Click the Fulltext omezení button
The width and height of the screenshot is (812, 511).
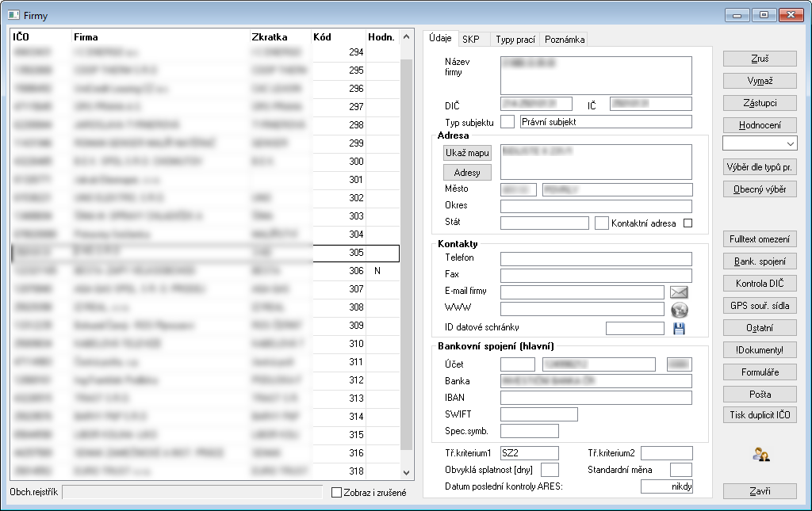tap(760, 239)
